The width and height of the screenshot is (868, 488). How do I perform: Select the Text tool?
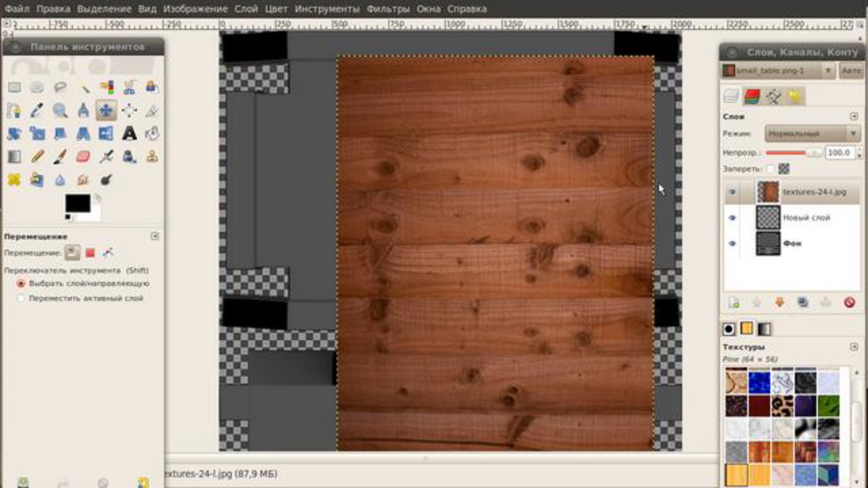[x=129, y=134]
